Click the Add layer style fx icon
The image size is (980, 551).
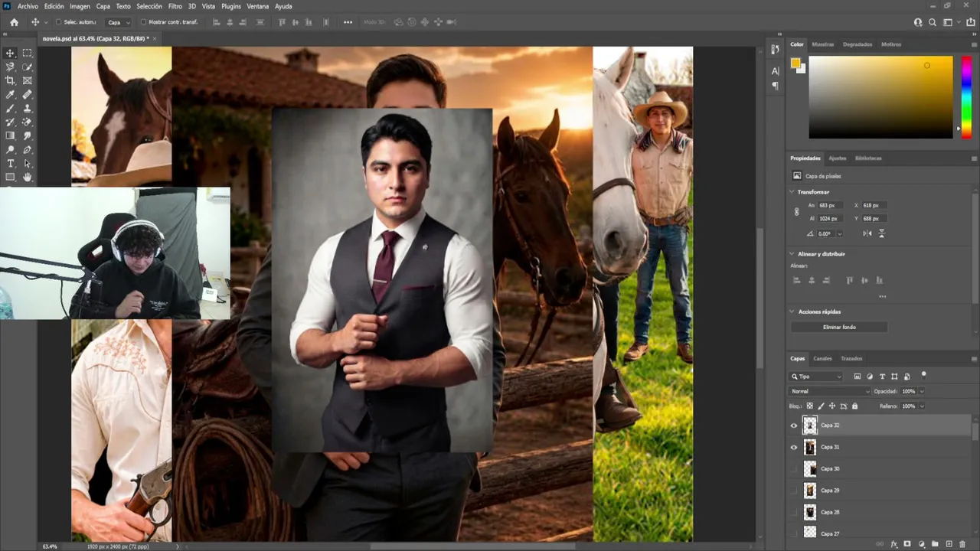[893, 544]
